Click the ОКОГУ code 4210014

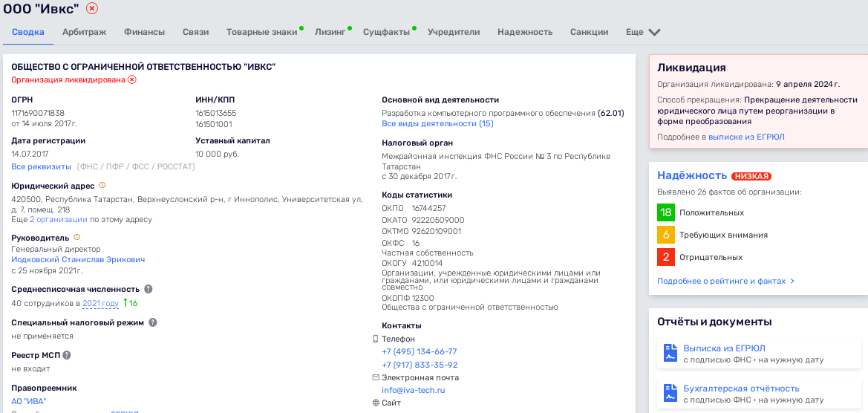428,263
